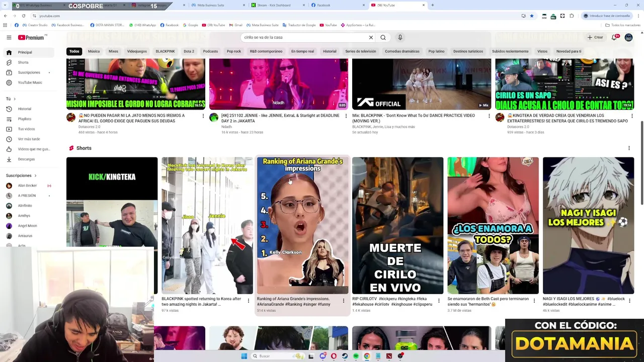Open options for JENNIE DEADLINE video

346,116
